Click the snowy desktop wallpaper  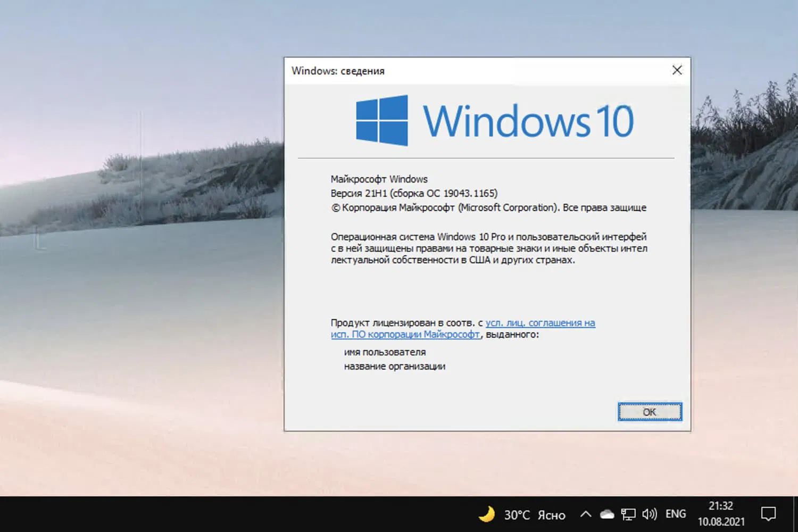133,319
